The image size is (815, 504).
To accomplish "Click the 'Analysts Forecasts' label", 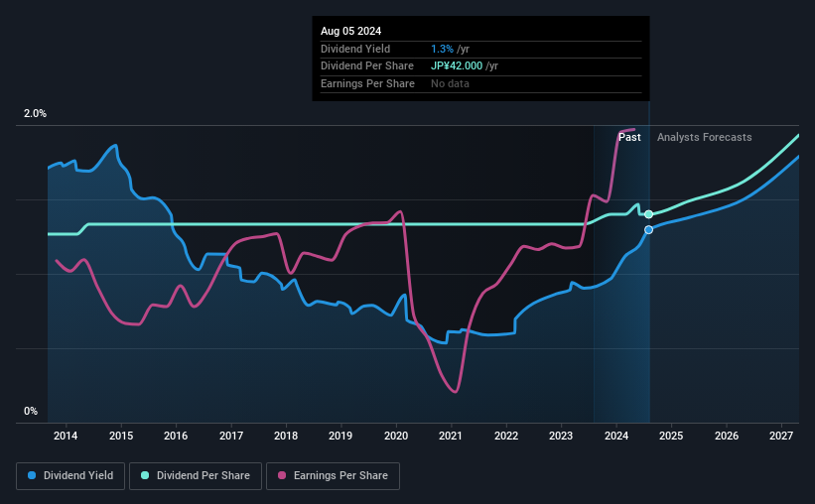I will (x=704, y=137).
